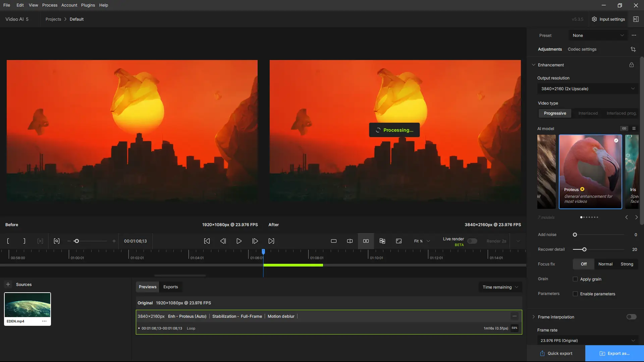Set the trim start bracket marker
This screenshot has height=362, width=644.
point(8,241)
